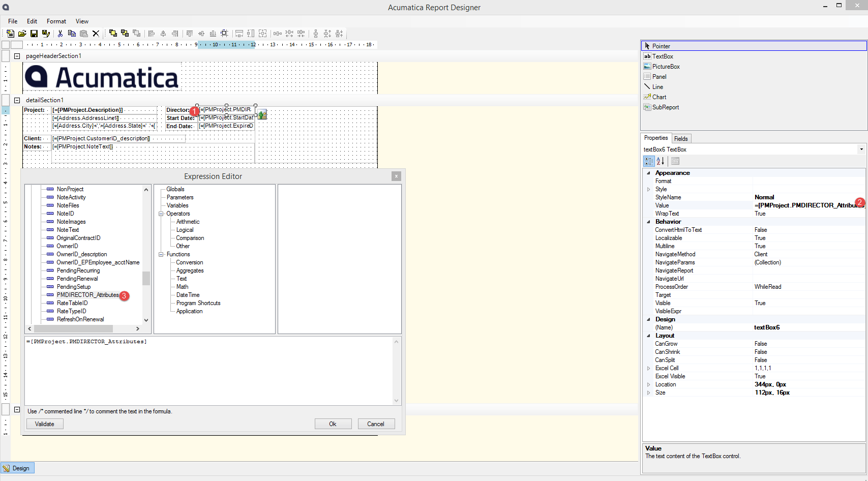Click the Value property field
The image size is (868, 481).
point(809,205)
